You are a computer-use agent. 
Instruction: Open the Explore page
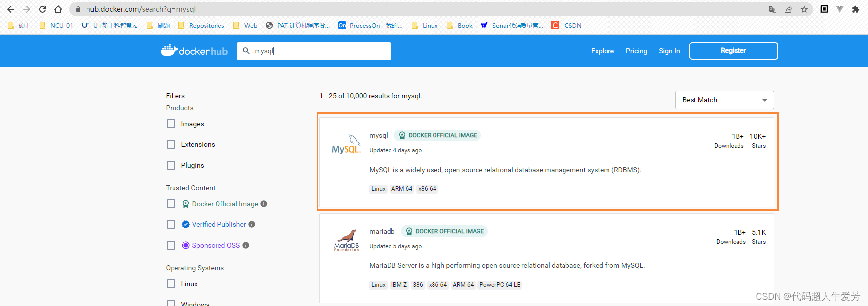tap(603, 51)
